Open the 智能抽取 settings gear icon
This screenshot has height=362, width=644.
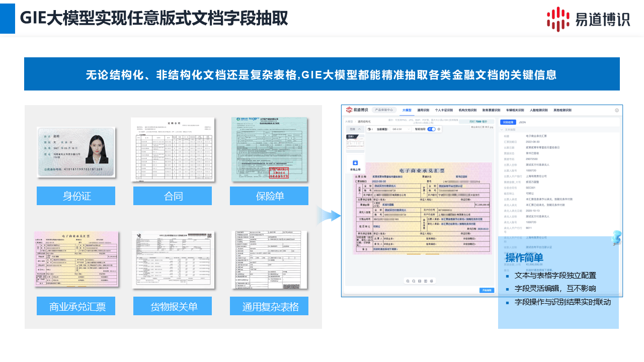[x=439, y=129]
